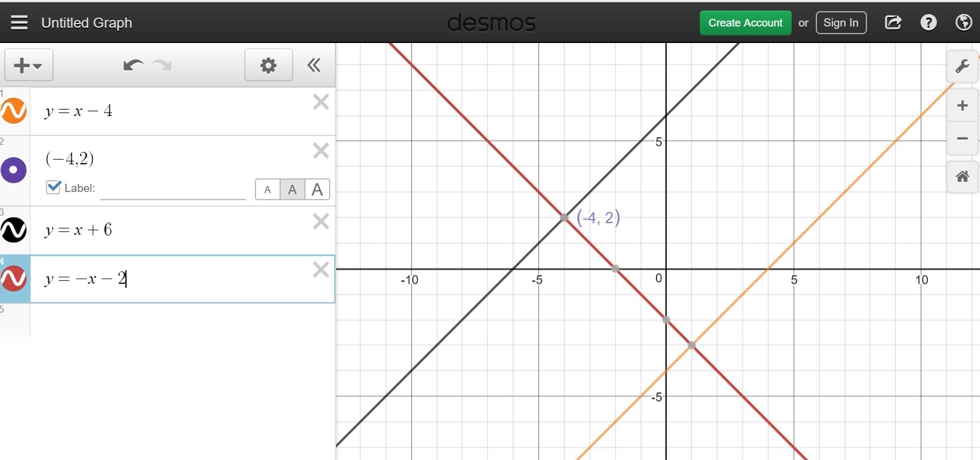Image resolution: width=980 pixels, height=460 pixels.
Task: Open the Help question mark icon
Action: pos(928,22)
